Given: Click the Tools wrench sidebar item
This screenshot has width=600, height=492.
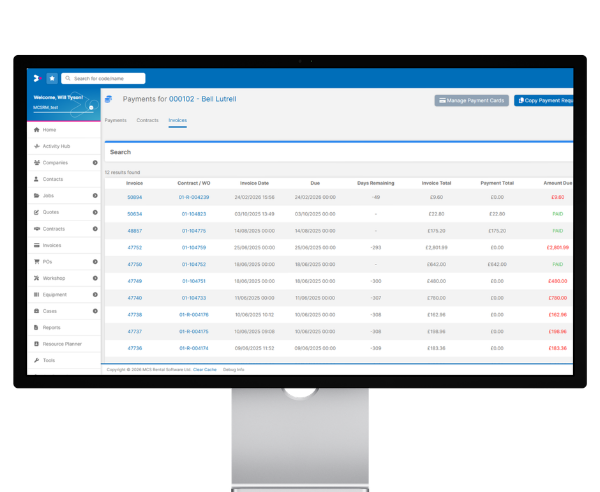Looking at the screenshot, I should tap(49, 360).
